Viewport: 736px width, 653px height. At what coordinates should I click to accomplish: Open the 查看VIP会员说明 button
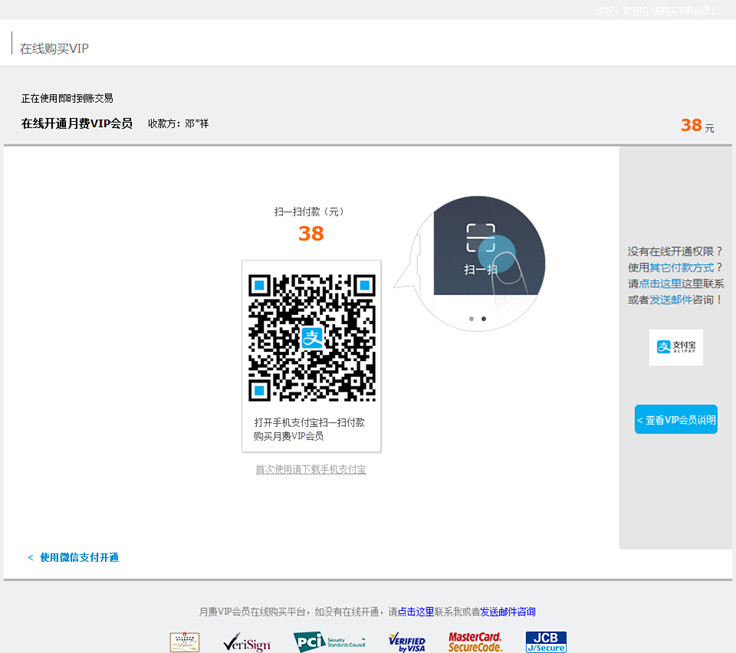coord(676,420)
